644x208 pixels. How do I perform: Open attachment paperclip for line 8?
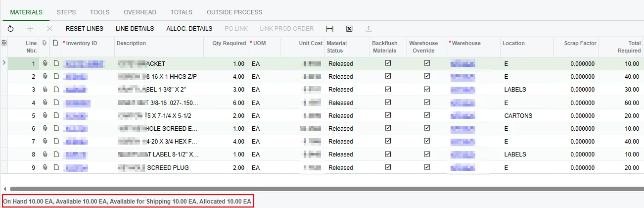click(45, 154)
